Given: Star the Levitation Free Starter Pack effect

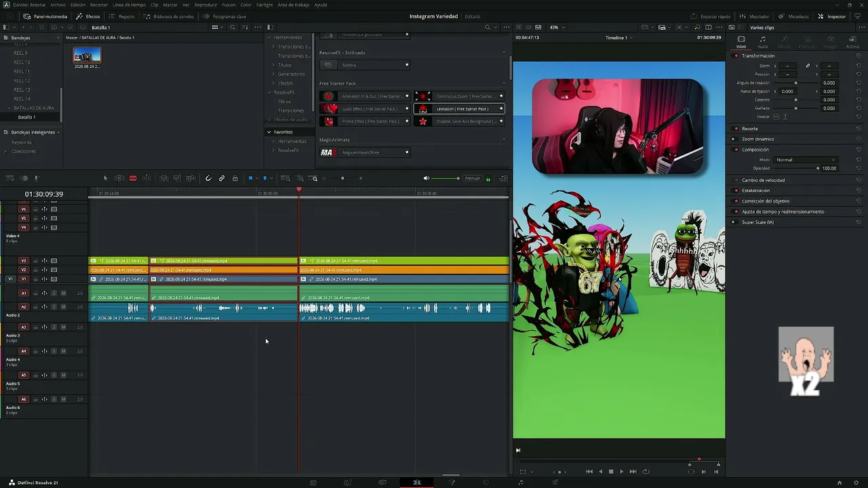Looking at the screenshot, I should pos(501,108).
